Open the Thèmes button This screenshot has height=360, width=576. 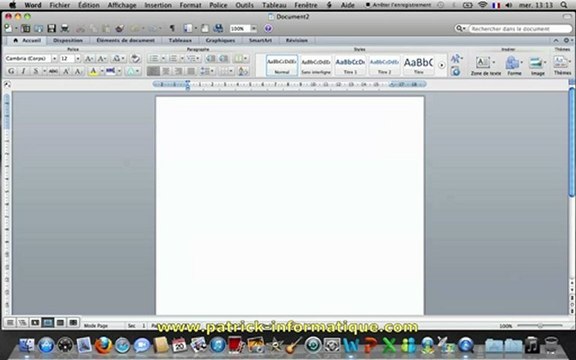pos(562,65)
